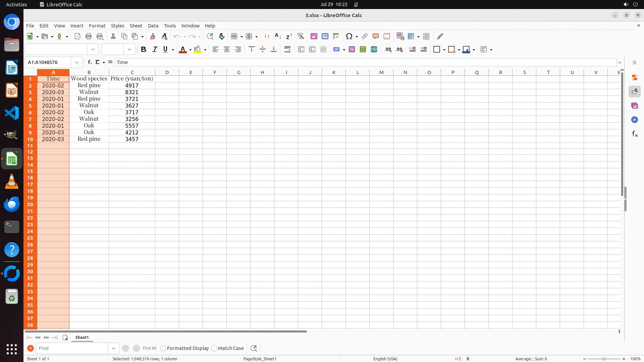Screen dimensions: 644x362
Task: Click the Format as Percent icon
Action: [352, 50]
